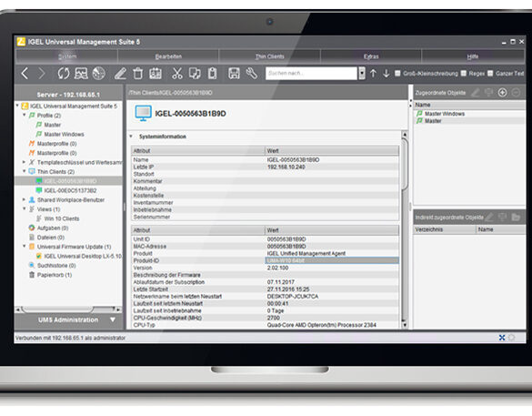Go forward with the right arrow toolbar icon
Screen dimensions: 532x416
point(41,74)
